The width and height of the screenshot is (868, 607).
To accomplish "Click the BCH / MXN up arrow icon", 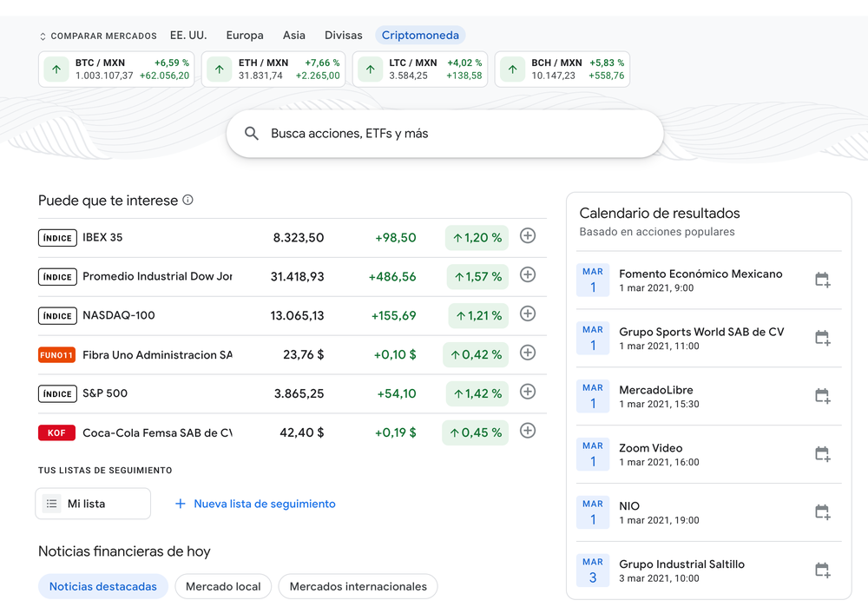I will pos(513,69).
